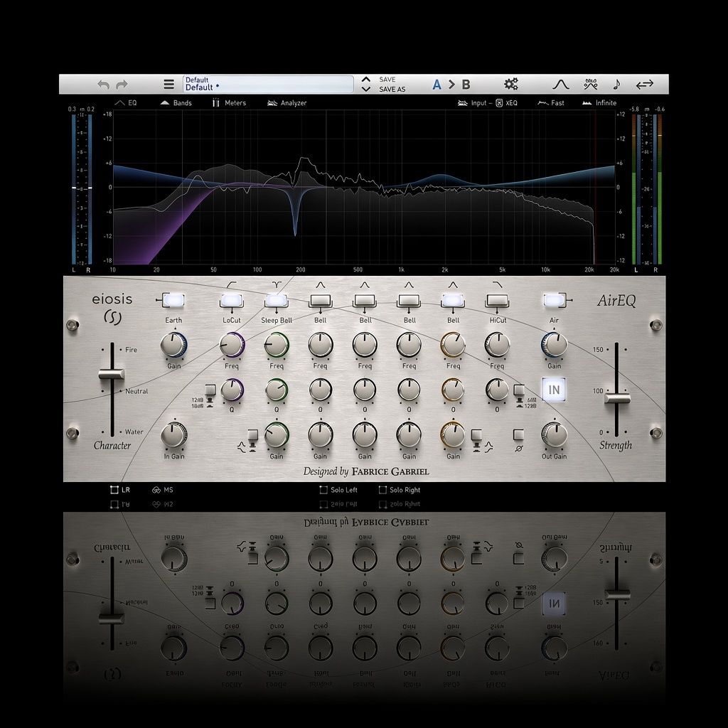The image size is (728, 728).
Task: Select LR channel mode
Action: [x=119, y=489]
